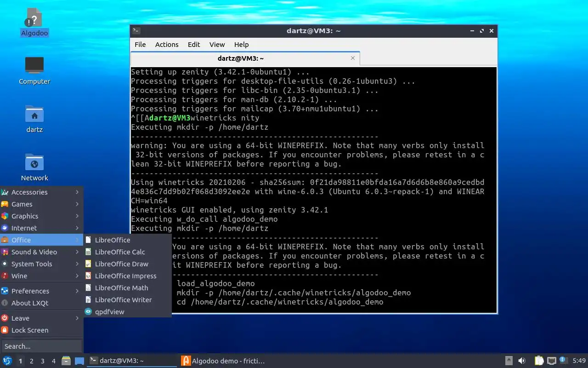
Task: Activate dartz@VM3 terminal taskbar button
Action: click(132, 361)
